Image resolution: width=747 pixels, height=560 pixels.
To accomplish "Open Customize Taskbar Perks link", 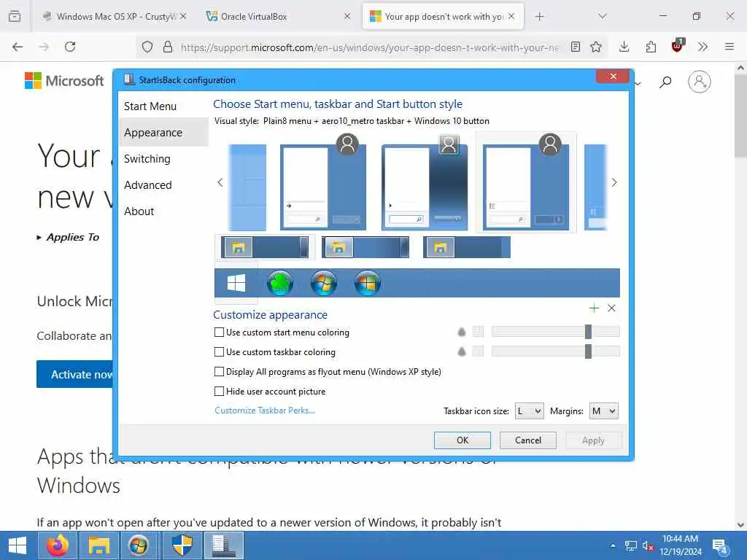I will coord(265,411).
